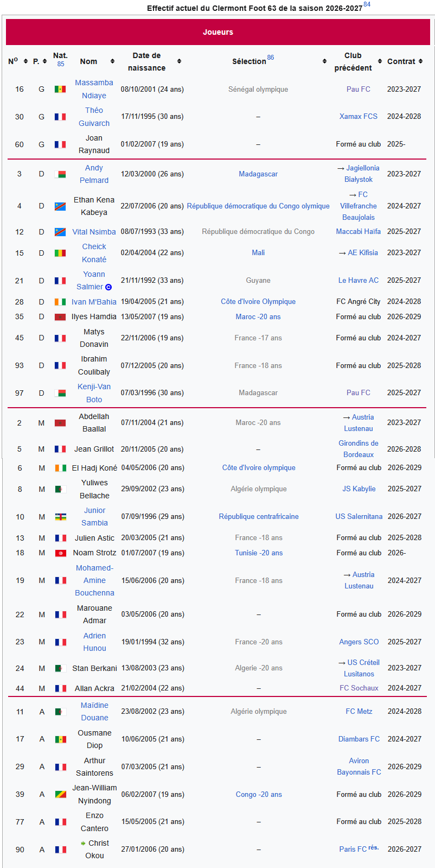Open Madagascar selection link for Andy Pelmard
The height and width of the screenshot is (868, 435).
tap(258, 174)
